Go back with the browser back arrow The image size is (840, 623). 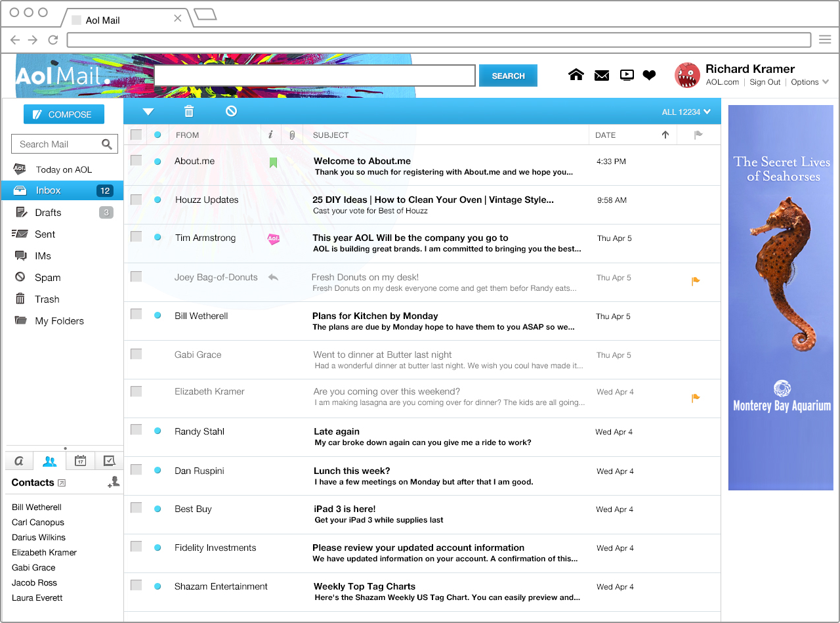pos(14,39)
